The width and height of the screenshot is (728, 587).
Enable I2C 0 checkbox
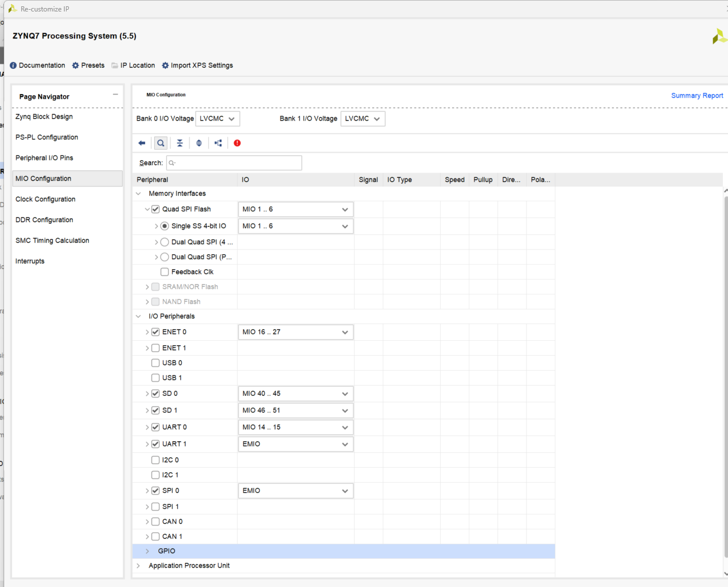coord(155,460)
